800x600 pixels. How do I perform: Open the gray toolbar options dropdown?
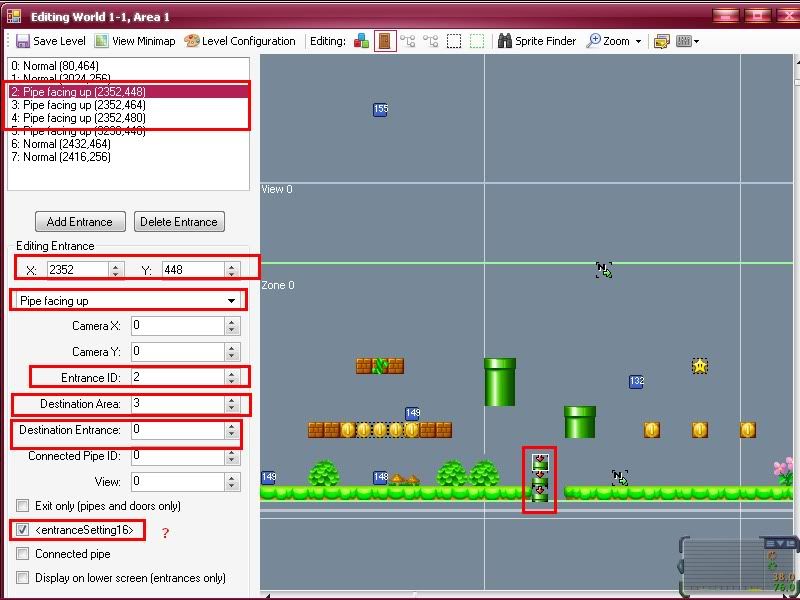[687, 41]
